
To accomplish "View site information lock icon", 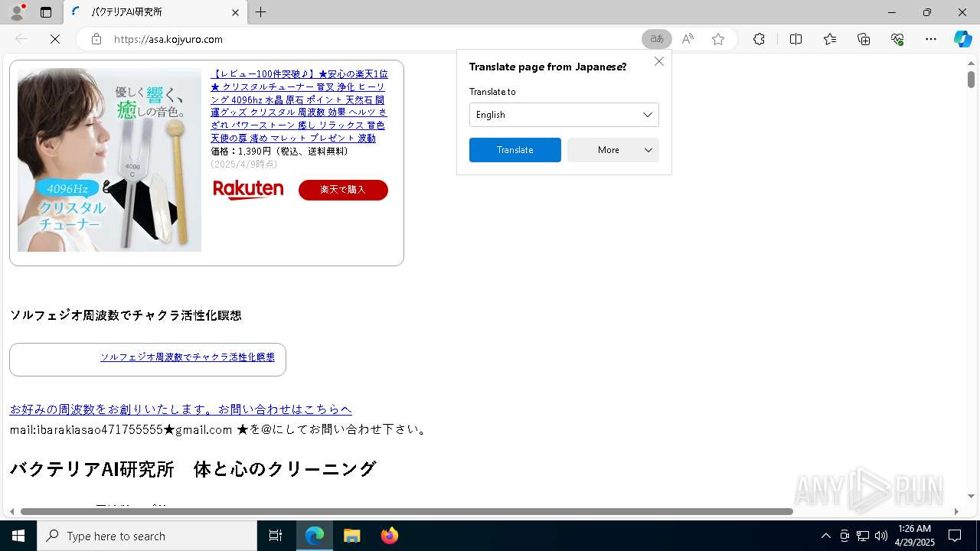I will [x=96, y=39].
